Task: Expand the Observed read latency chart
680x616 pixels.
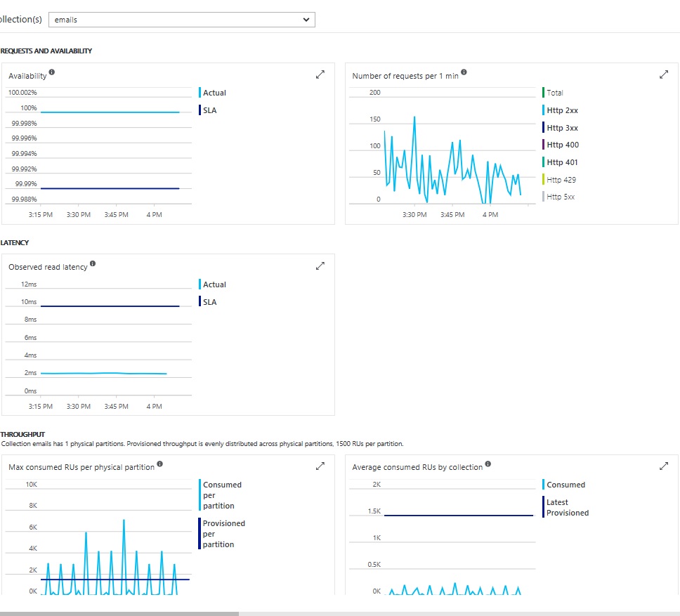Action: [x=320, y=266]
